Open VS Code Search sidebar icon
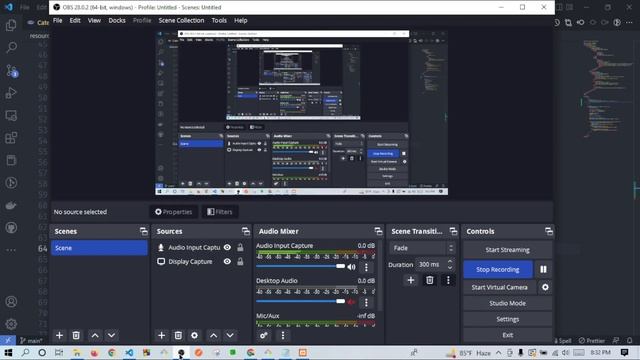The height and width of the screenshot is (360, 640). (x=11, y=47)
